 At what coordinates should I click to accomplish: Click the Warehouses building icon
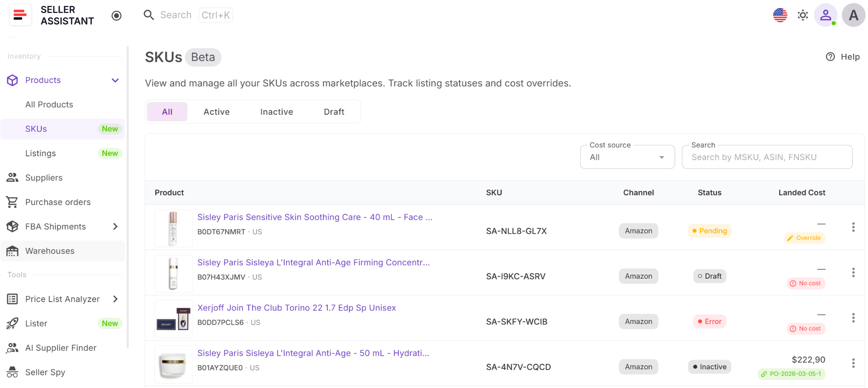pyautogui.click(x=12, y=251)
